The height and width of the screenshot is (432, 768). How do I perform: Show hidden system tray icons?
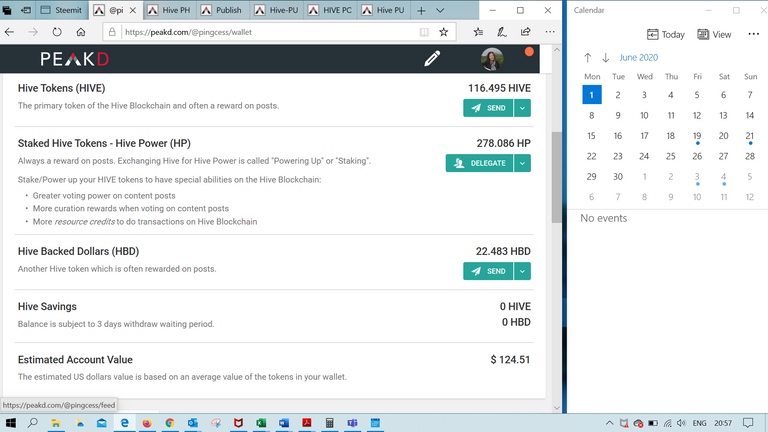(x=609, y=423)
